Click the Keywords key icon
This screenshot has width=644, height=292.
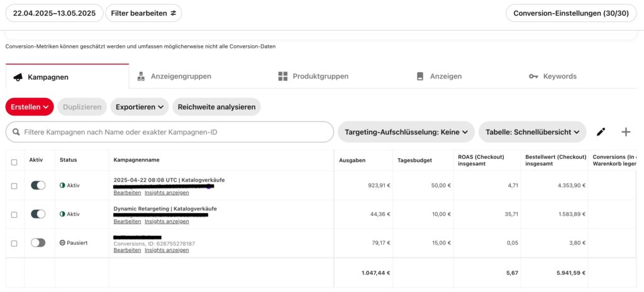click(533, 76)
